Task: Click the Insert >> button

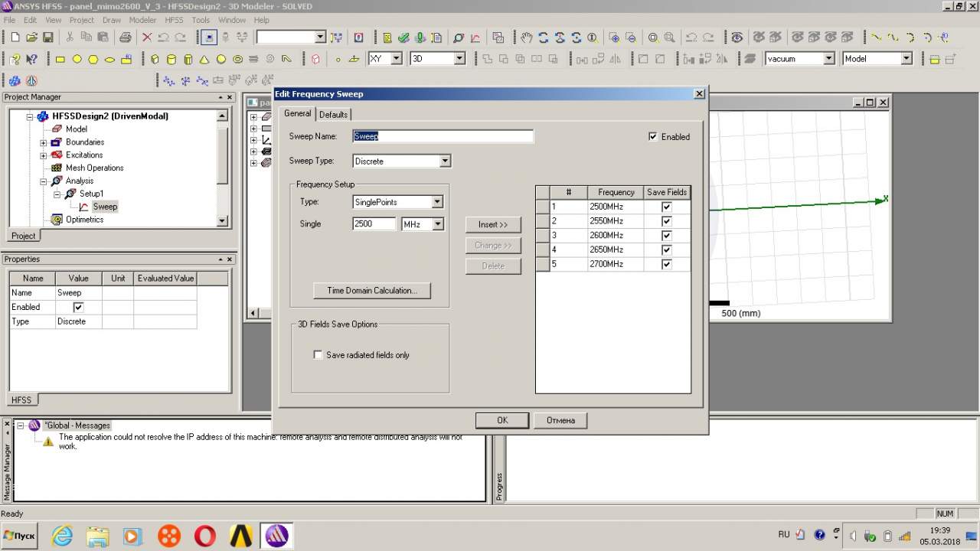Action: click(x=492, y=225)
